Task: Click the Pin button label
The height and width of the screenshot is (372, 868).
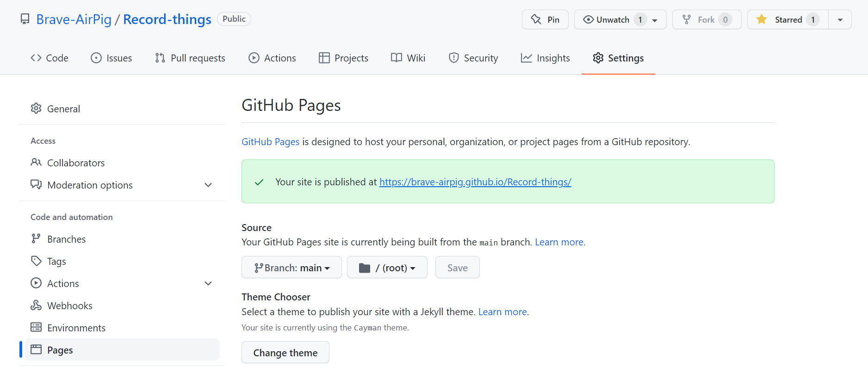Action: click(553, 20)
